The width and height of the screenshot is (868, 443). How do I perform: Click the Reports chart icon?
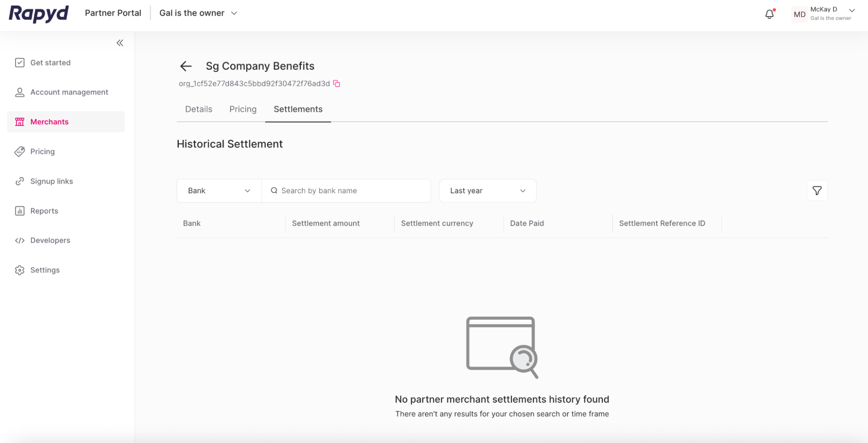pos(20,211)
